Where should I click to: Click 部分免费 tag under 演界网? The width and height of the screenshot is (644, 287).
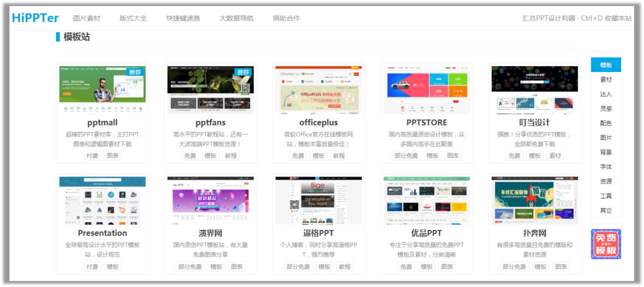tap(190, 267)
